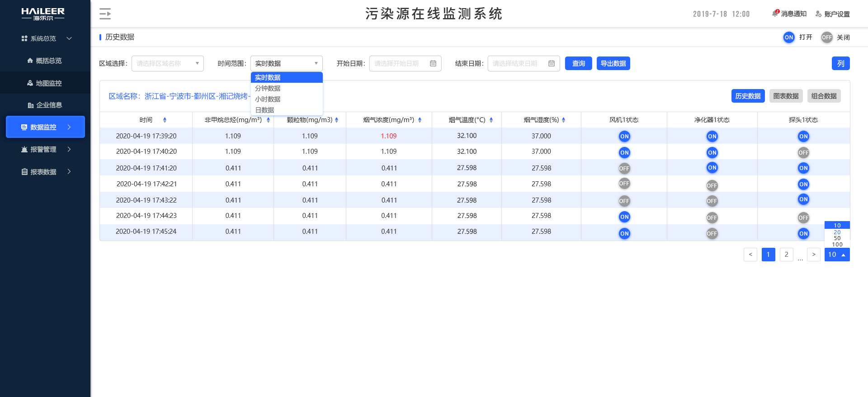Click the 区域名称 浙江省-宁波市 link text
Image resolution: width=868 pixels, height=397 pixels.
pyautogui.click(x=179, y=96)
